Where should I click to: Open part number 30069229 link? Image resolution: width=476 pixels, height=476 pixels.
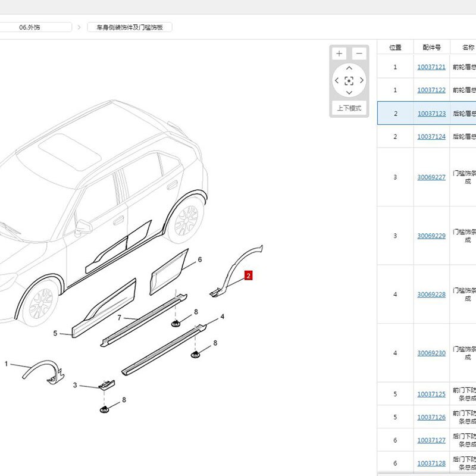tap(431, 236)
